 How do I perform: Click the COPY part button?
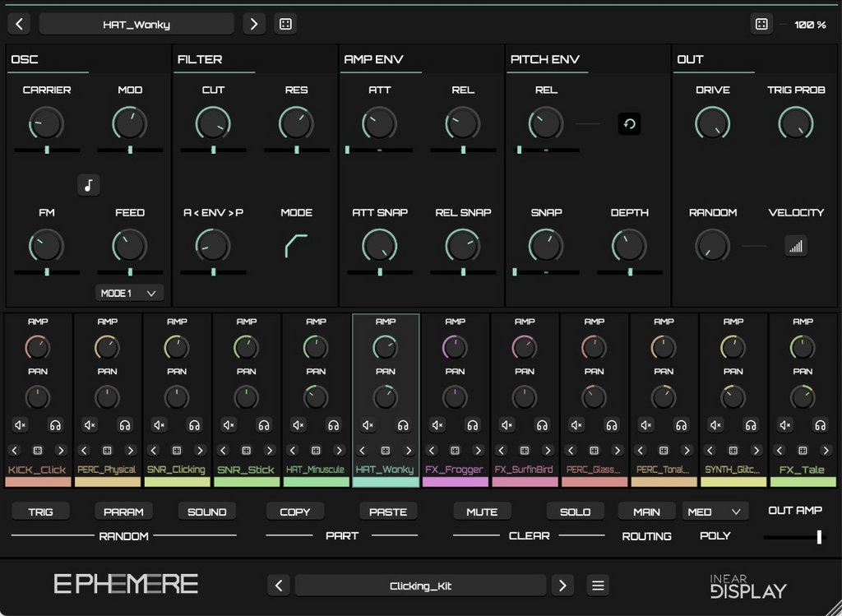coord(295,512)
